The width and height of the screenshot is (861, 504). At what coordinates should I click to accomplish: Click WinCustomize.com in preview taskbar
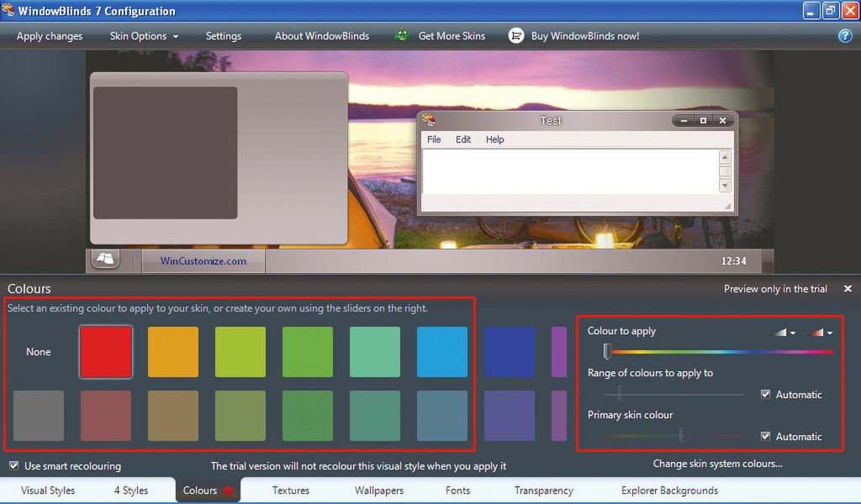(203, 261)
